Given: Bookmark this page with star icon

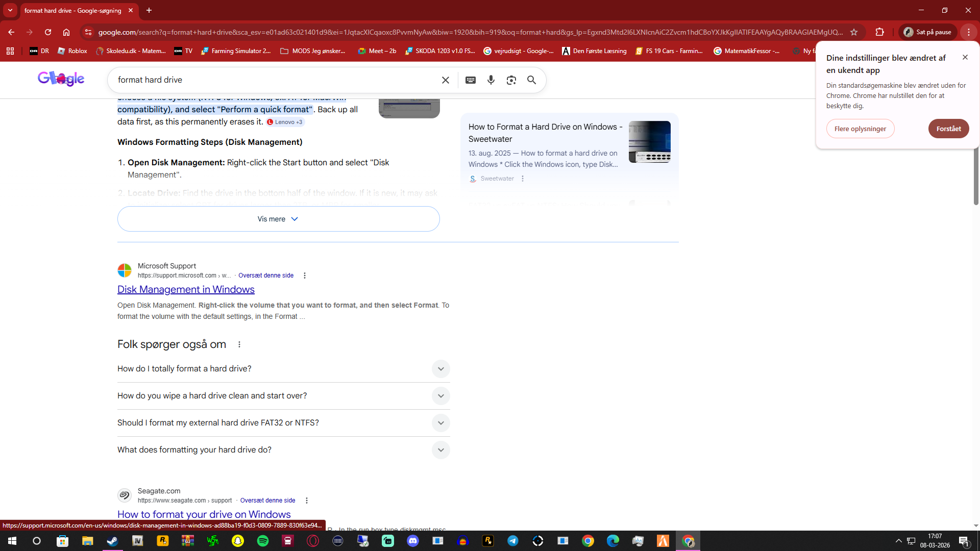Looking at the screenshot, I should 854,32.
